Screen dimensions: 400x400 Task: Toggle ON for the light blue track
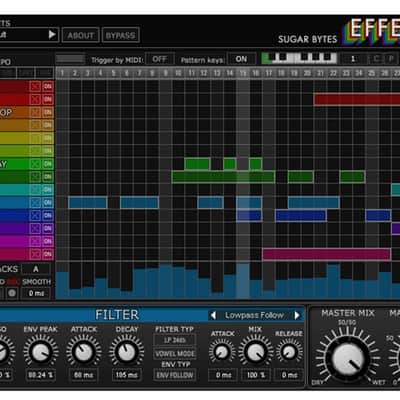pyautogui.click(x=48, y=203)
